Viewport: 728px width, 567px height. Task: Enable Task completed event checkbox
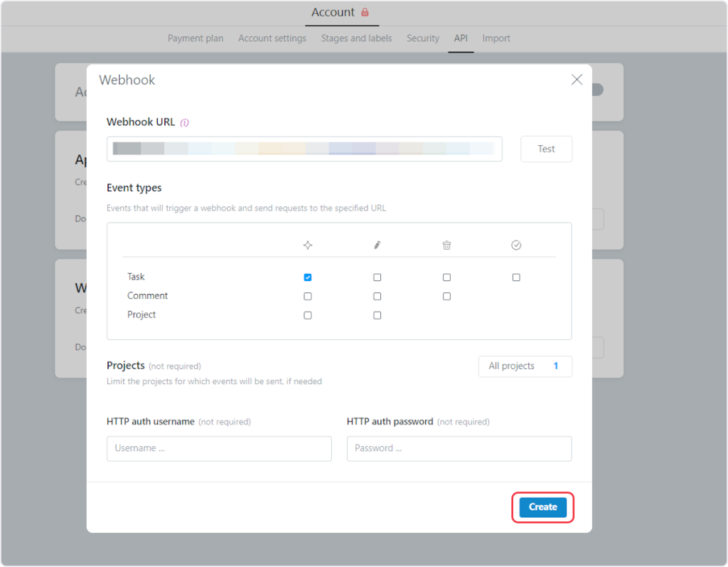tap(516, 277)
